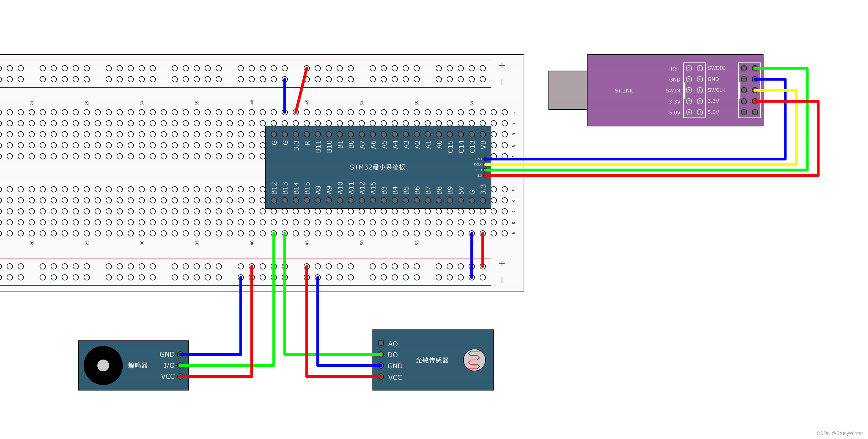868x439 pixels.
Task: Select the VCC label on the light sensor
Action: click(x=396, y=377)
